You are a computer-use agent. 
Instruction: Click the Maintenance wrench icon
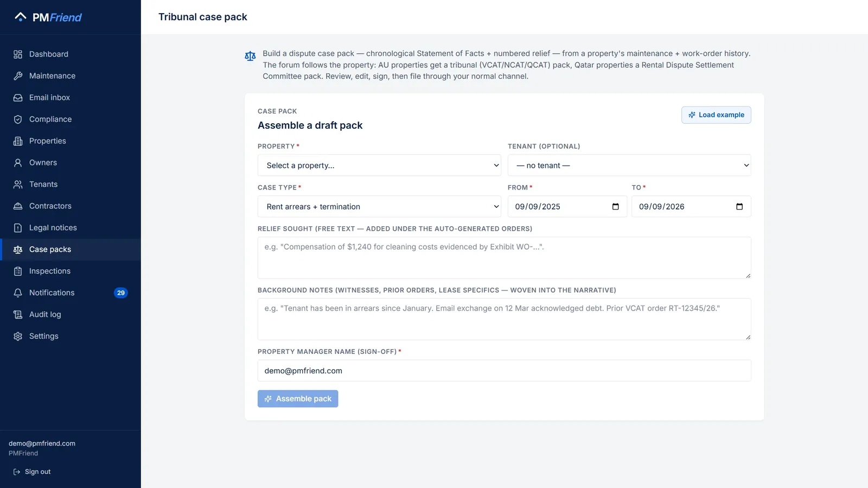coord(18,76)
